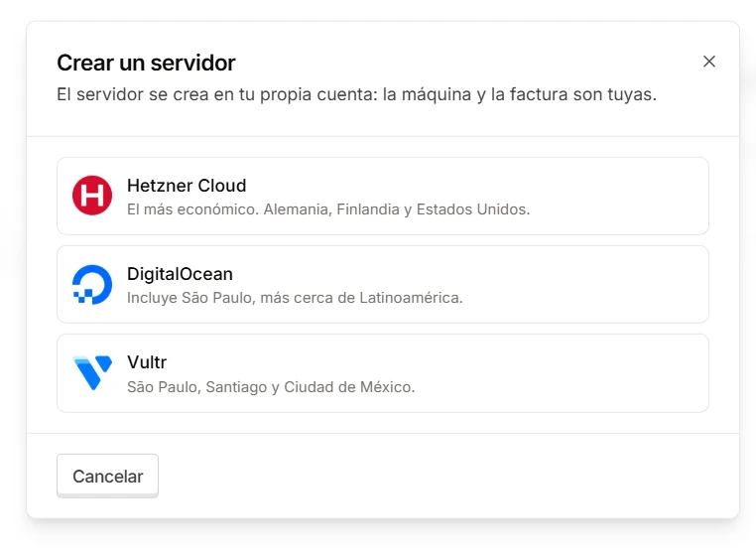The width and height of the screenshot is (756, 553).
Task: Choose the Hetzner Cloud provider name
Action: [x=187, y=186]
